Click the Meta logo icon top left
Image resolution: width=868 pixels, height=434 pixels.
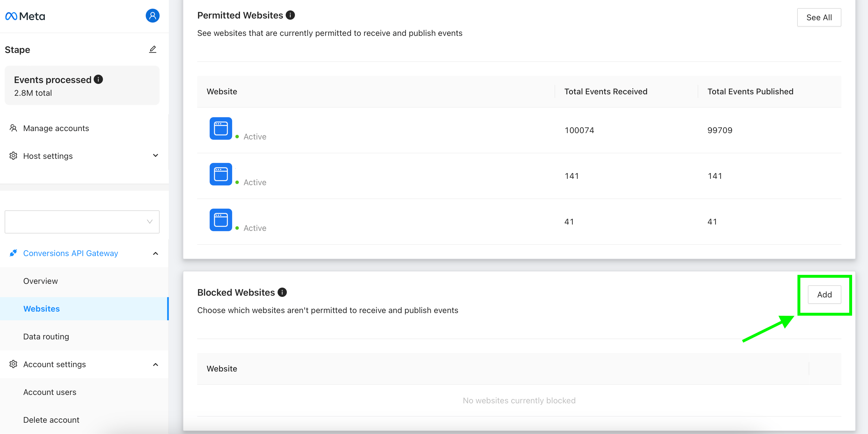coord(12,15)
